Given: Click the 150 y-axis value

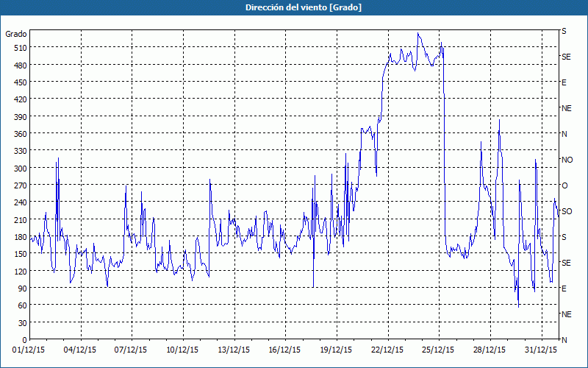Looking at the screenshot, I should point(21,254).
